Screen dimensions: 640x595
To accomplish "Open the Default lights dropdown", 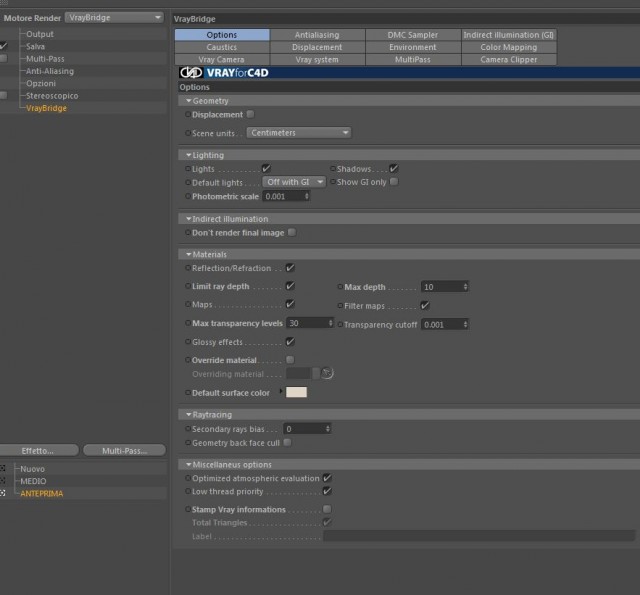I will point(294,182).
